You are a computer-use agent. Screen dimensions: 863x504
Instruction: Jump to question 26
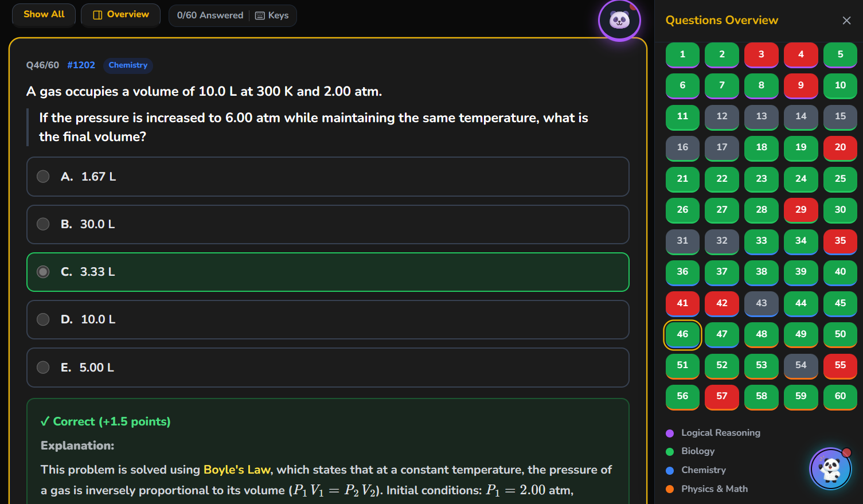point(682,210)
